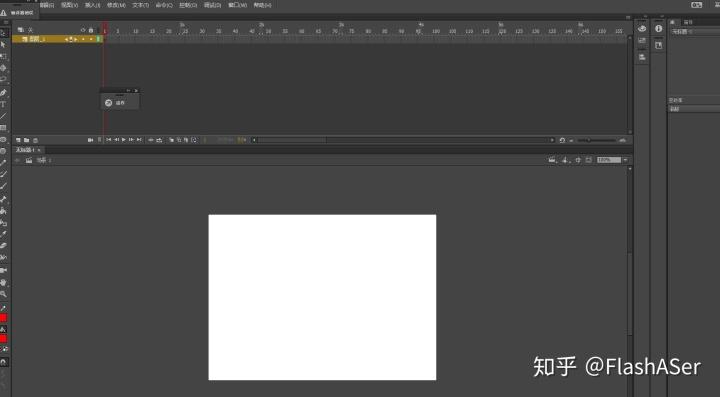The image size is (720, 397).
Task: Toggle Edit Multiple Frames button
Action: (x=186, y=140)
